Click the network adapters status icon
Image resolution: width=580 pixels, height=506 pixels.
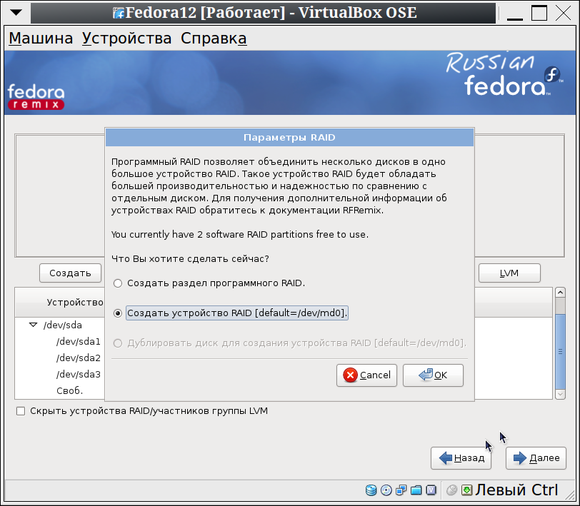pos(401,490)
